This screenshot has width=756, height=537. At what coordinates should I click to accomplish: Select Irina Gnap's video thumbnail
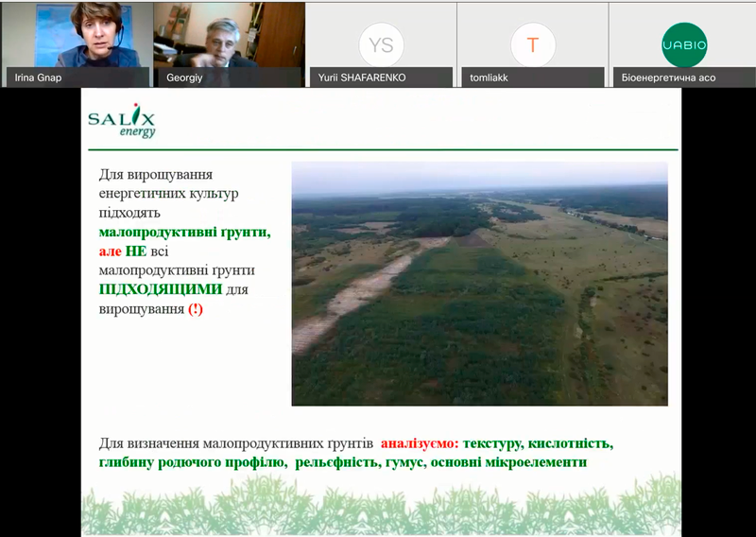click(77, 44)
